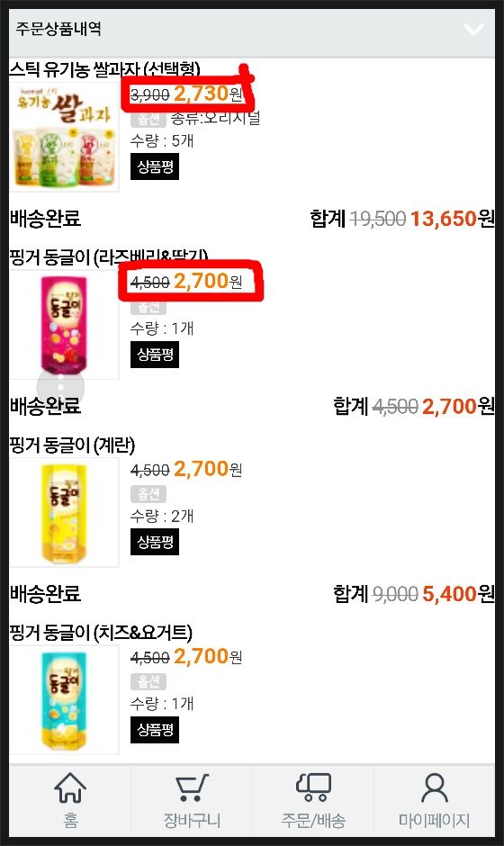The width and height of the screenshot is (504, 846).
Task: Click 상품평 for 핑거 동글이 라즈베리&딸기
Action: (155, 355)
